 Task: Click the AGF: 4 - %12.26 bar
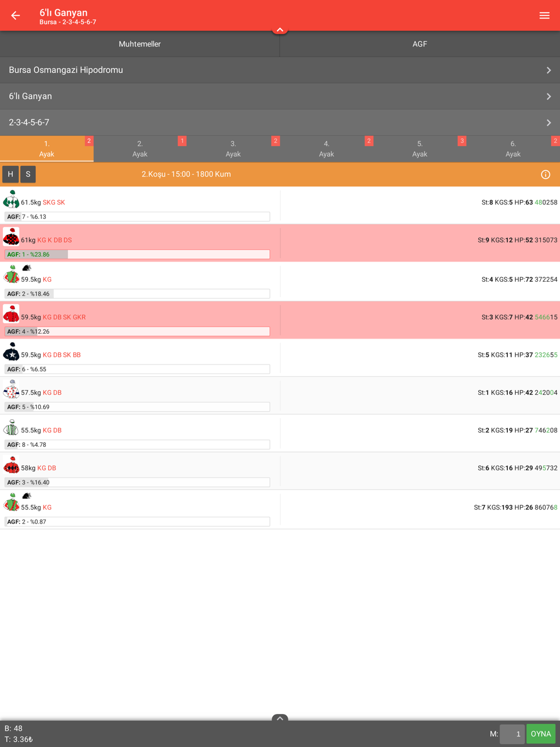point(137,332)
